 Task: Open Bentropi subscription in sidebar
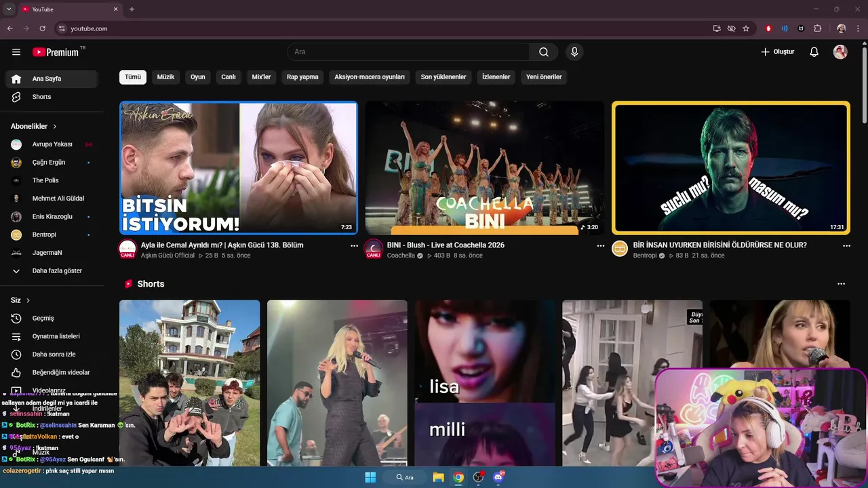tap(52, 235)
